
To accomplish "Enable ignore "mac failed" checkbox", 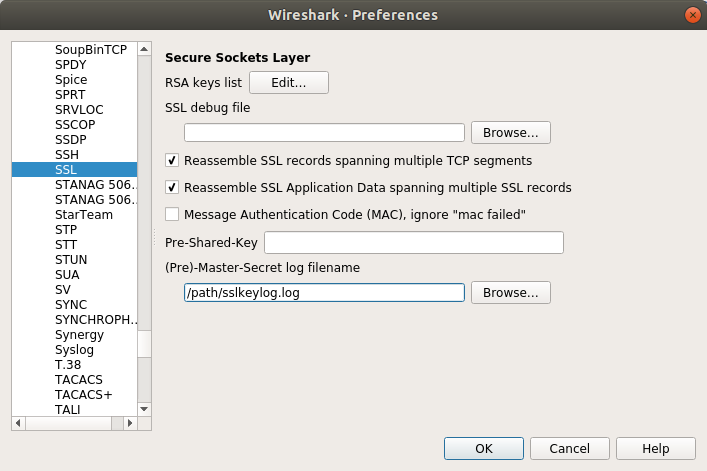I will [172, 215].
